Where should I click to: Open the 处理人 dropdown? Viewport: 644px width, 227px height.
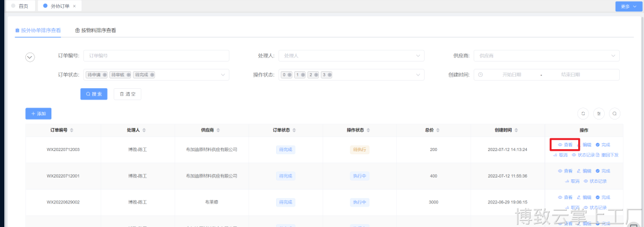click(x=351, y=56)
